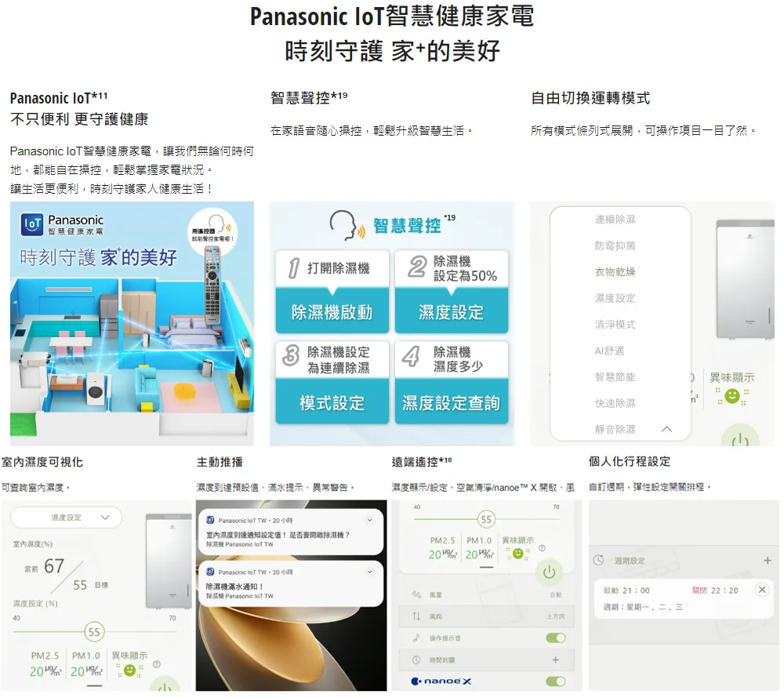Screen dimensions: 784x698
Task: Click the 55 slider handle in 遠端遙控 screen
Action: point(486,519)
